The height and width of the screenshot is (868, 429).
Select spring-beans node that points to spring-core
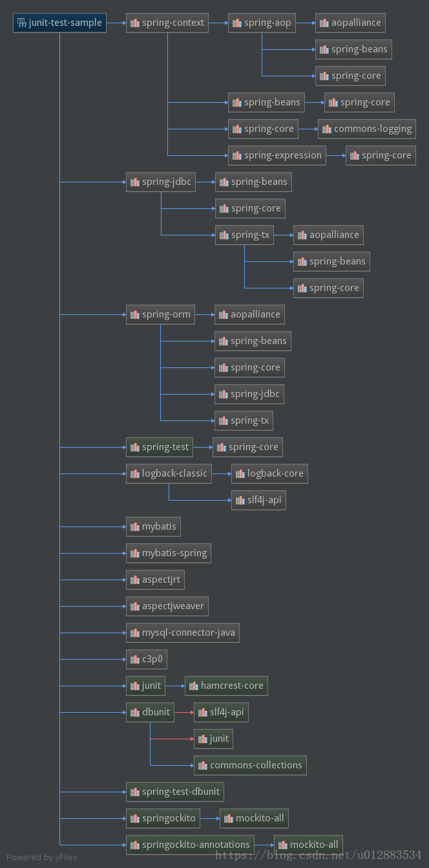point(266,102)
